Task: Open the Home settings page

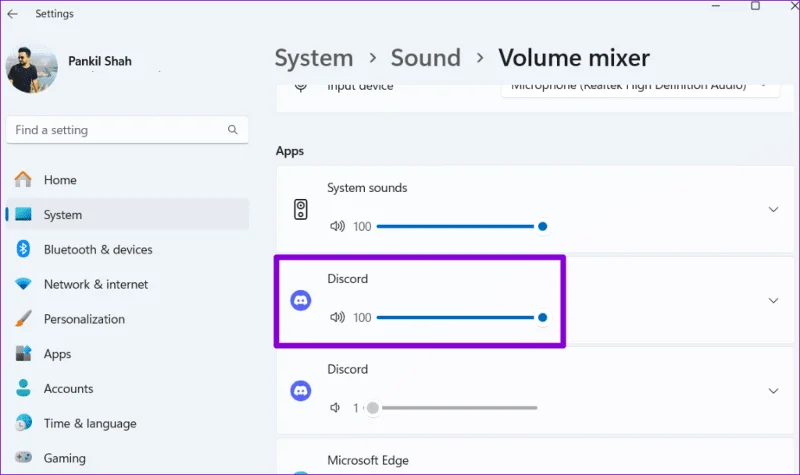Action: click(127, 180)
